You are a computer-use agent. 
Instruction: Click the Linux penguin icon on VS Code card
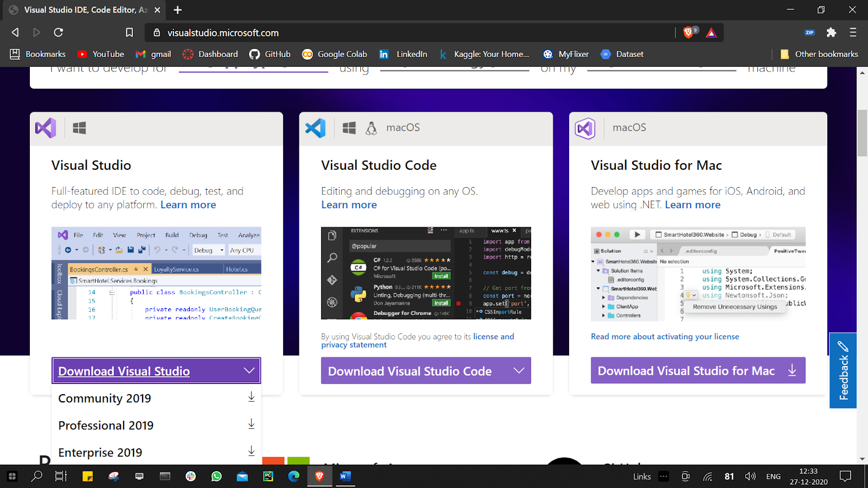[x=371, y=128]
